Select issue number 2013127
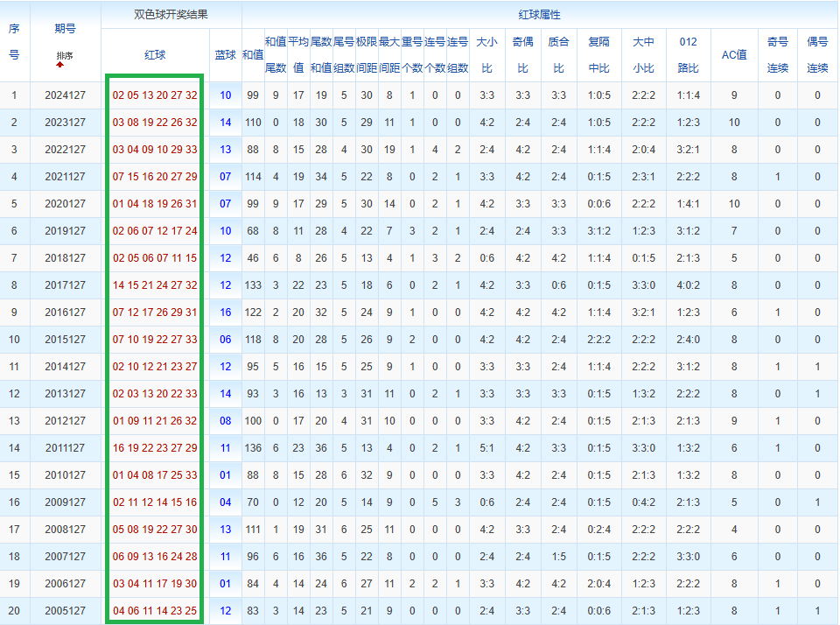Image resolution: width=840 pixels, height=625 pixels. pyautogui.click(x=66, y=393)
